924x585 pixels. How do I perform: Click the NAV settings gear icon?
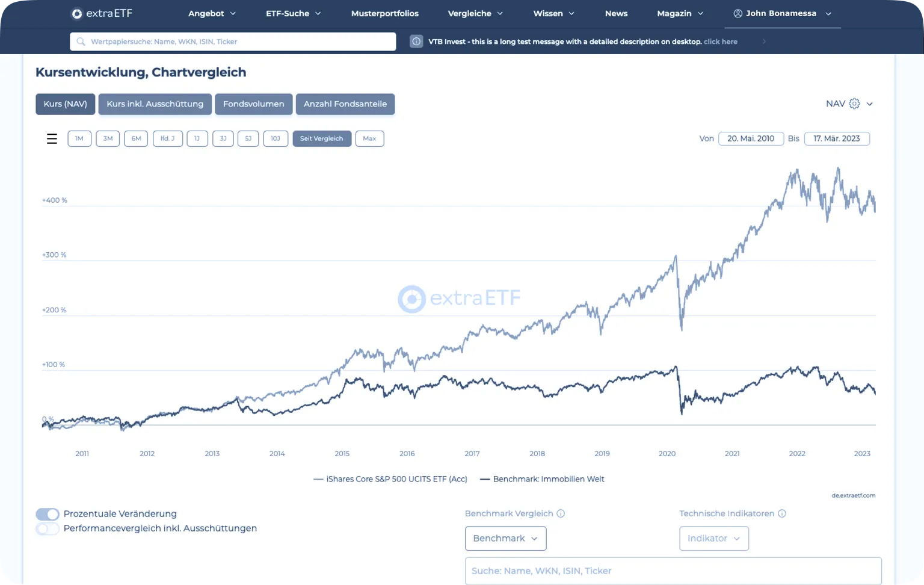[x=854, y=104]
